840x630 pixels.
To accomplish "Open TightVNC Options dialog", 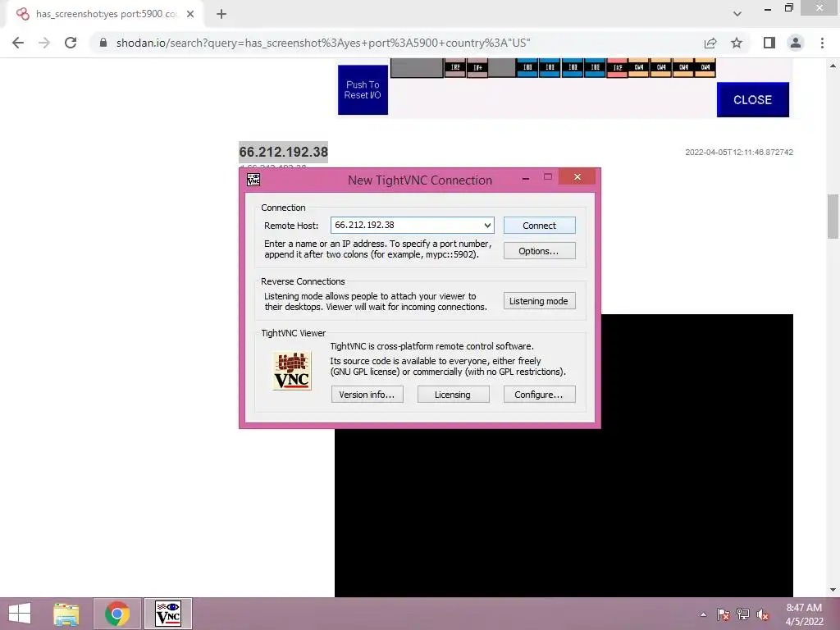I will (540, 251).
